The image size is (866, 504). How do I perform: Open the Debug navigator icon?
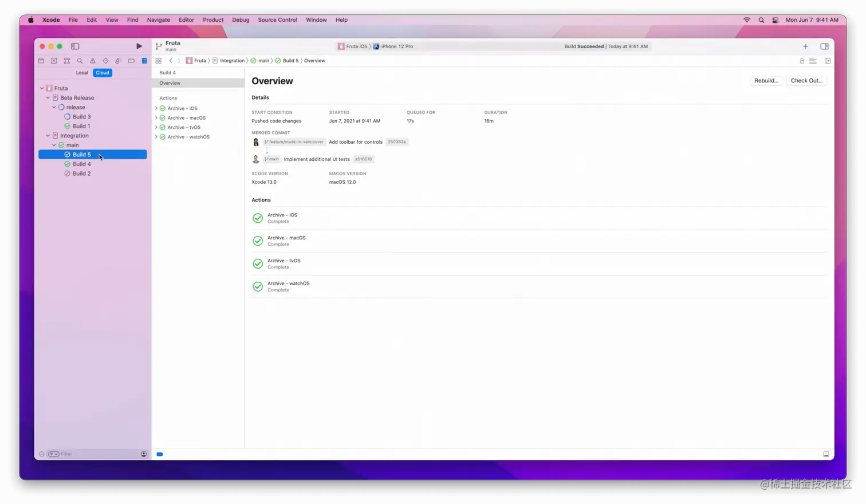coord(118,61)
